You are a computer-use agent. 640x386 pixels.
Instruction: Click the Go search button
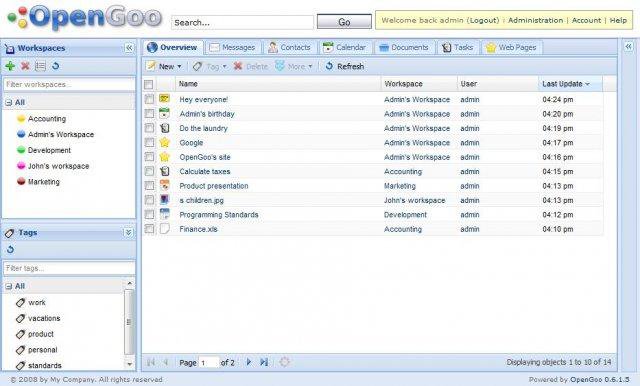point(344,22)
